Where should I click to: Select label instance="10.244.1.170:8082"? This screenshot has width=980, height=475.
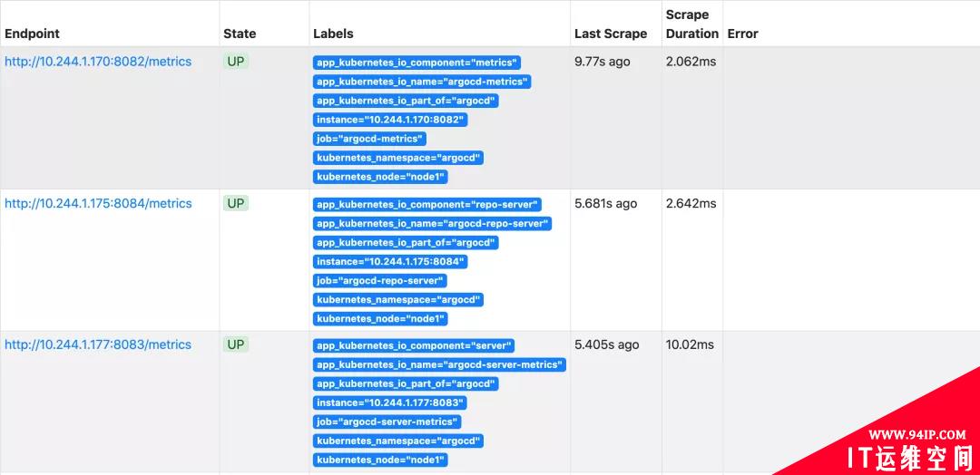pos(390,120)
